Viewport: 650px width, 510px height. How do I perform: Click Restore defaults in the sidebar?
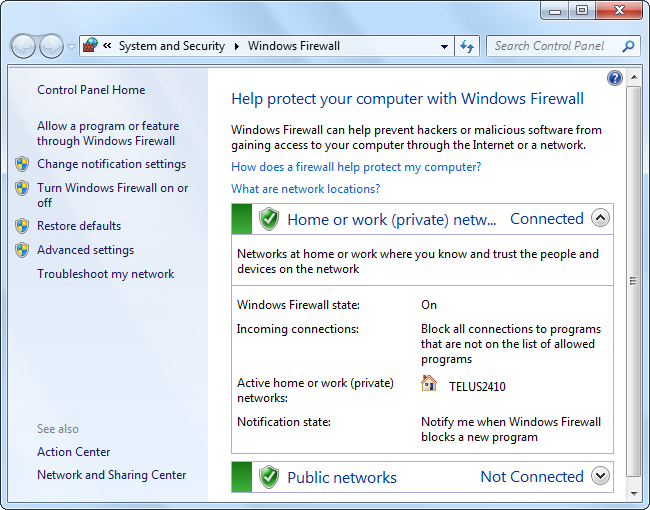[79, 226]
